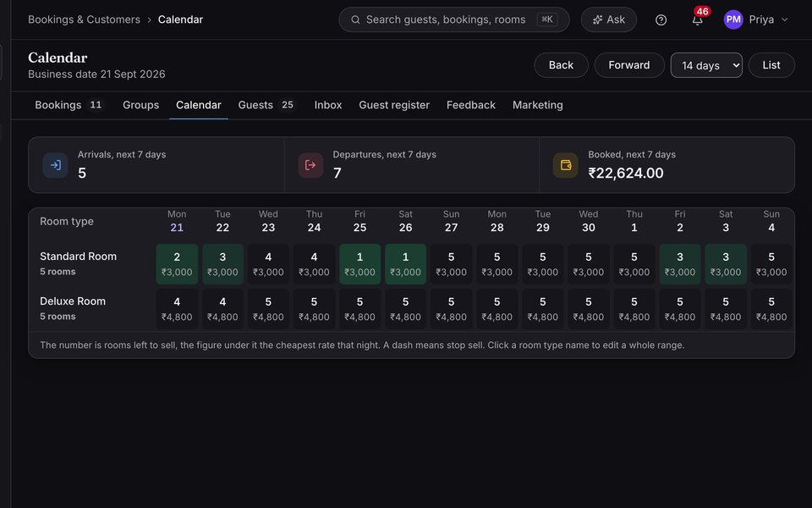Switch to the Feedback tab
Screen dimensions: 812x508
pyautogui.click(x=471, y=105)
